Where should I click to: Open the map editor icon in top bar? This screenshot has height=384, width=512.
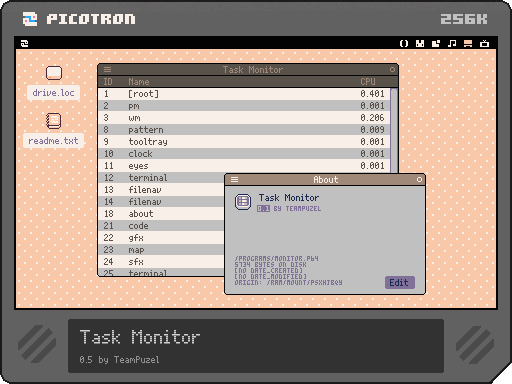pos(436,43)
